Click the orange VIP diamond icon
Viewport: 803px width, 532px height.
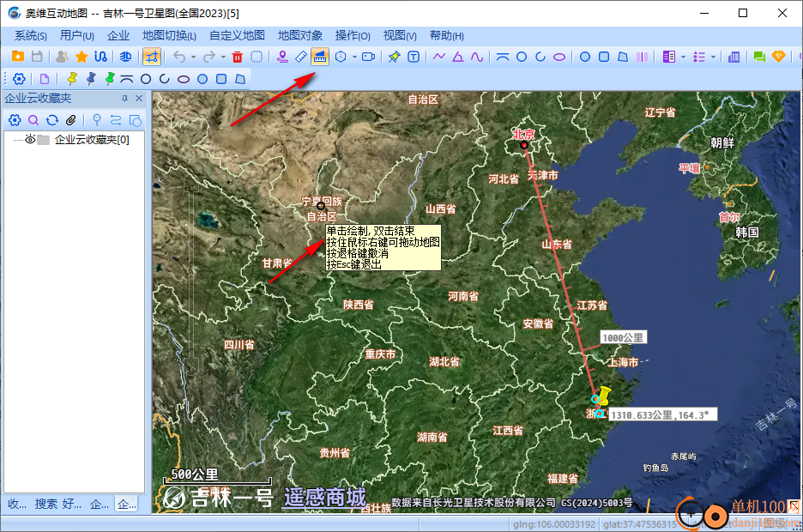tap(778, 57)
